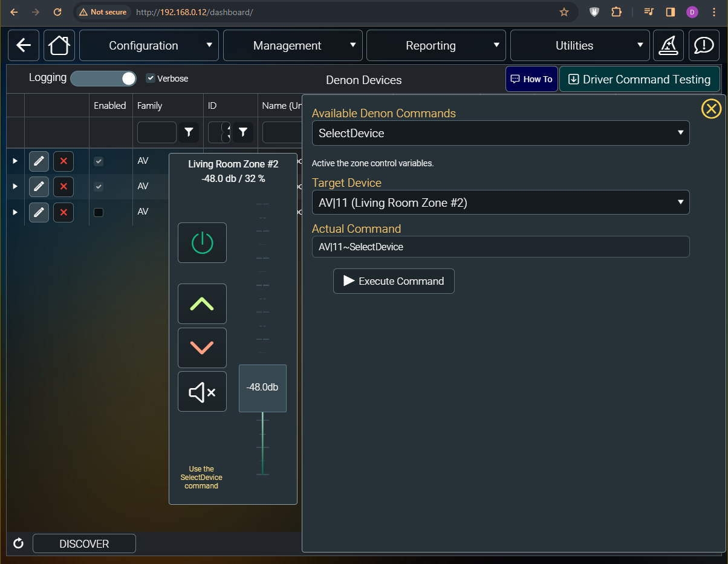
Task: Open the Management menu
Action: tap(293, 45)
